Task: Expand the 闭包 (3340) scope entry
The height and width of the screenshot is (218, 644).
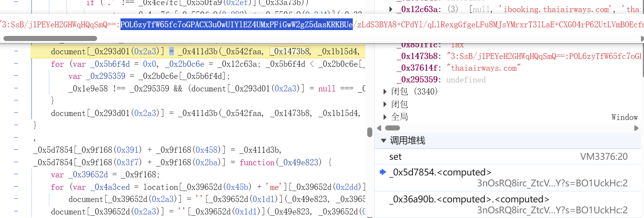Action: point(385,91)
